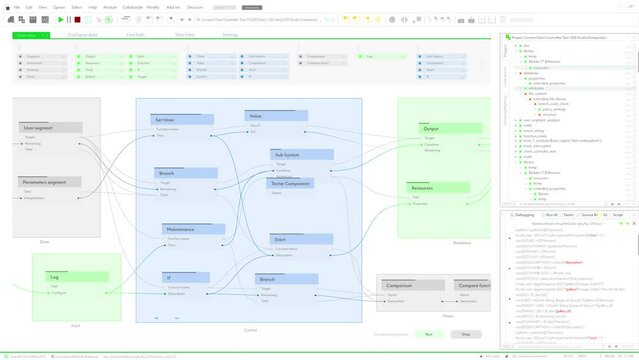Click the second dark toolbar icon
The image size is (639, 360).
pyautogui.click(x=22, y=20)
